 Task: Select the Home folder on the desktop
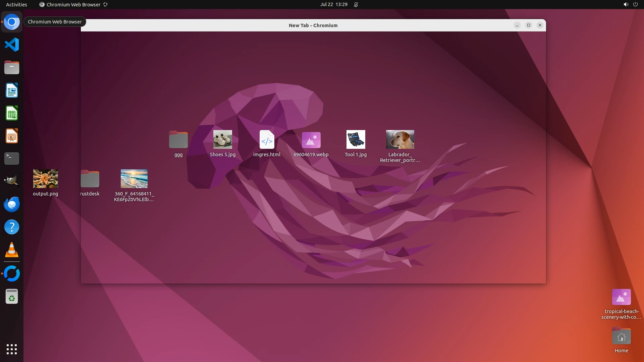coord(621,337)
